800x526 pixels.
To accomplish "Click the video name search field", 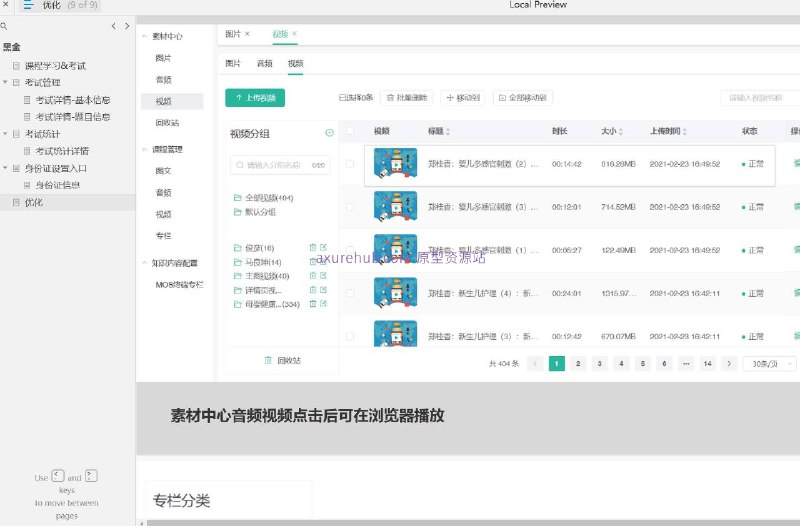I will [760, 97].
